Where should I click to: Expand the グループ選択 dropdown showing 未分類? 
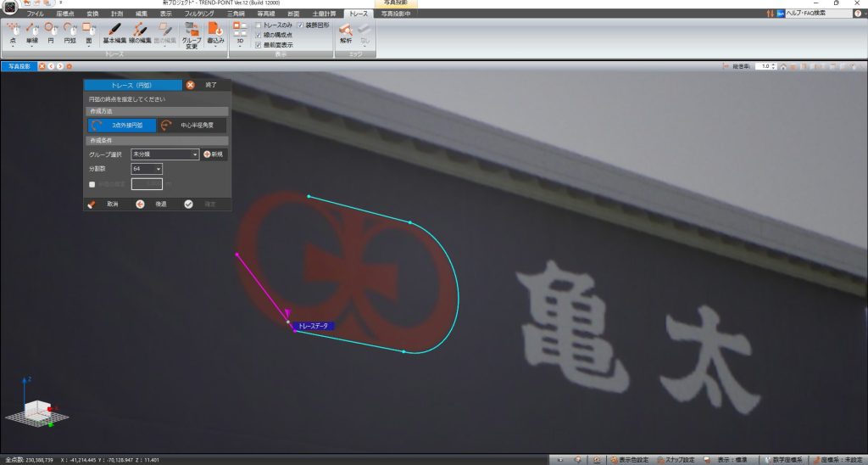pyautogui.click(x=164, y=154)
